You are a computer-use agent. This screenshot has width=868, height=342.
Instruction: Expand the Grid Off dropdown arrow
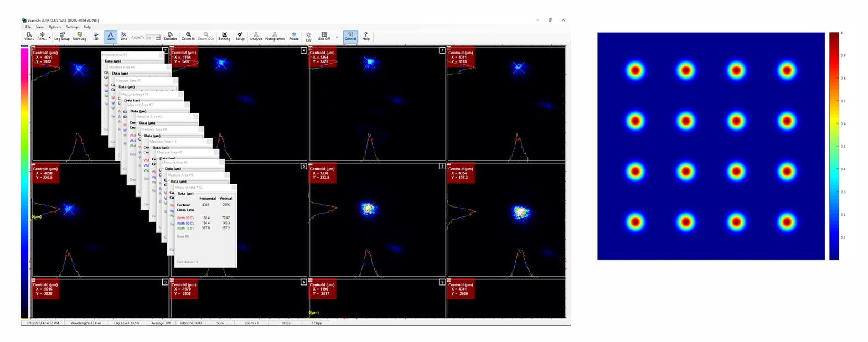tap(336, 38)
